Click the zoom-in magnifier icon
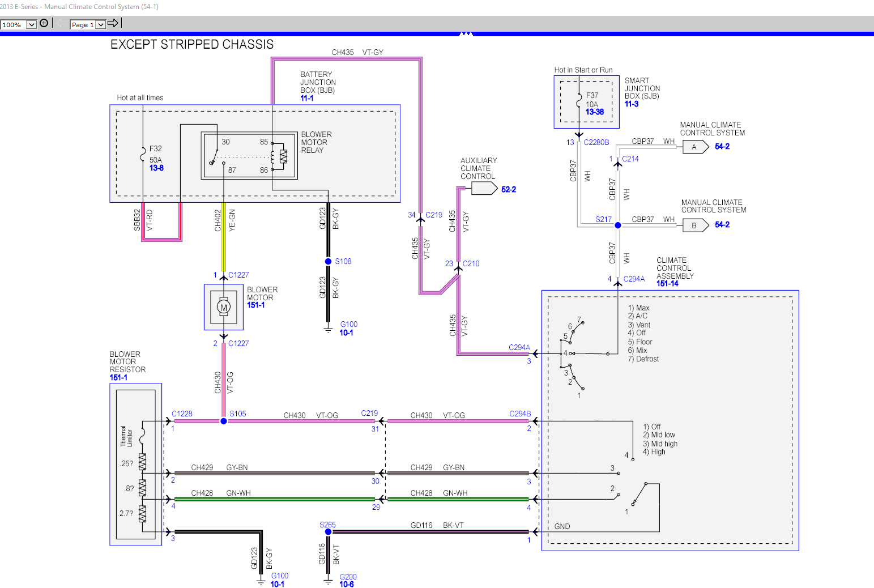 pos(44,23)
